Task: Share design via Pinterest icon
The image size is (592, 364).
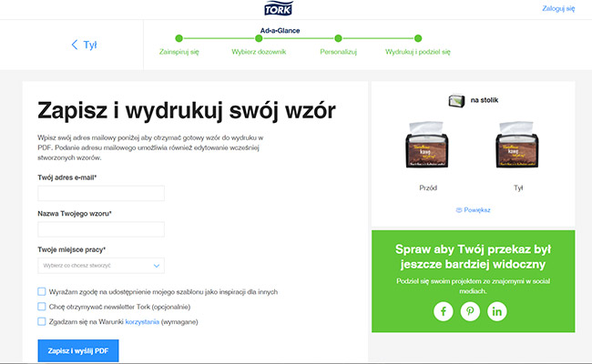Action: point(470,311)
